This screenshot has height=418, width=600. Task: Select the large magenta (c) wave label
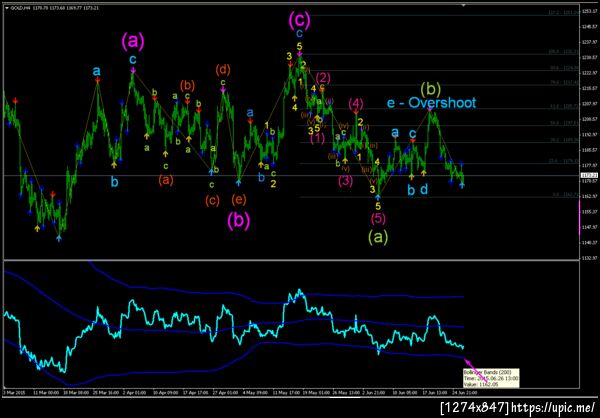tap(299, 20)
